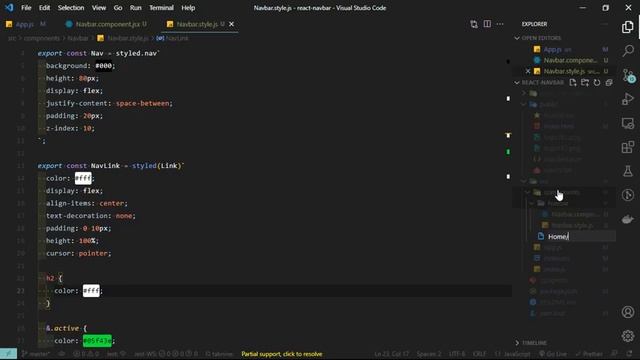Open the Remote Explorer view
Image resolution: width=640 pixels, height=360 pixels.
click(628, 123)
